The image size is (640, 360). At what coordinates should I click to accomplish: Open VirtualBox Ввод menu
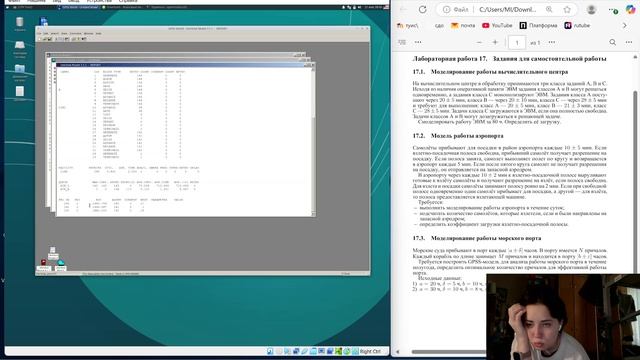coord(73,2)
